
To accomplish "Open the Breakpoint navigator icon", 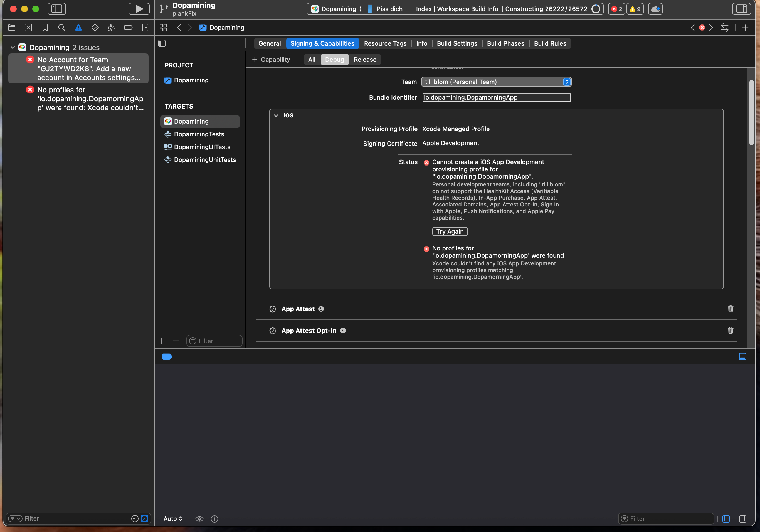I will click(x=129, y=28).
